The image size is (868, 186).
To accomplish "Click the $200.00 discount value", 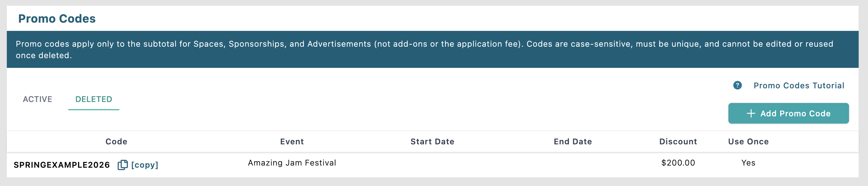I will point(678,163).
